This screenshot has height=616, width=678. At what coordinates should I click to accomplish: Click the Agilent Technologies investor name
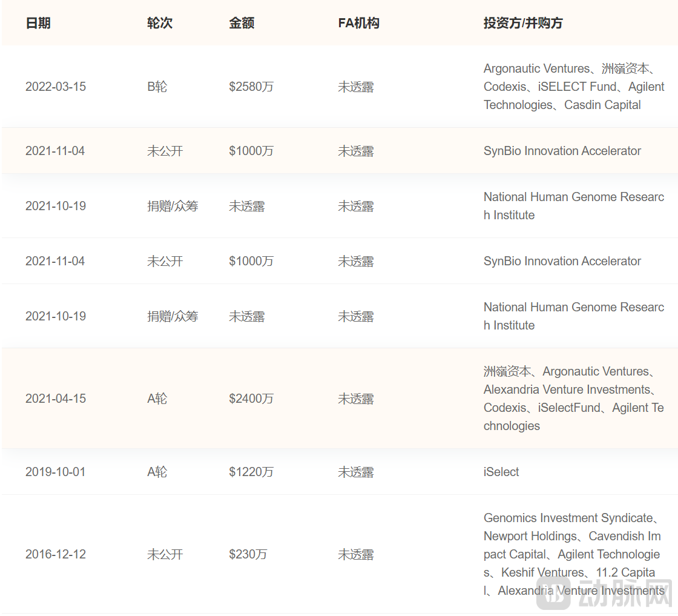pos(609,554)
